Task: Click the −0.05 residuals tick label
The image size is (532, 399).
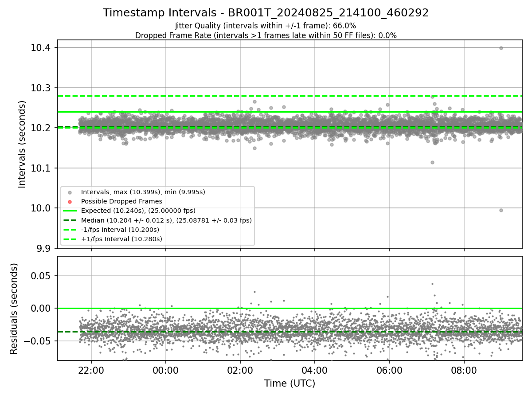Action: pos(37,341)
